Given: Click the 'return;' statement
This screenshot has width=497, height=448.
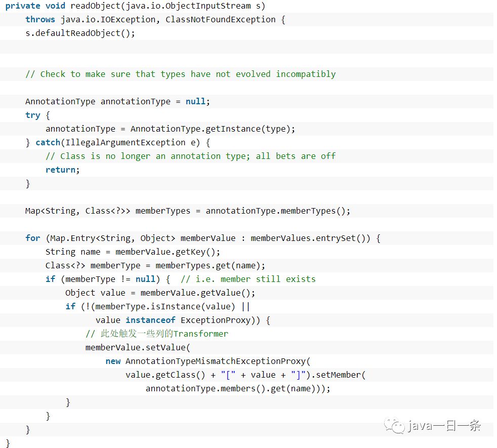Looking at the screenshot, I should (x=62, y=170).
